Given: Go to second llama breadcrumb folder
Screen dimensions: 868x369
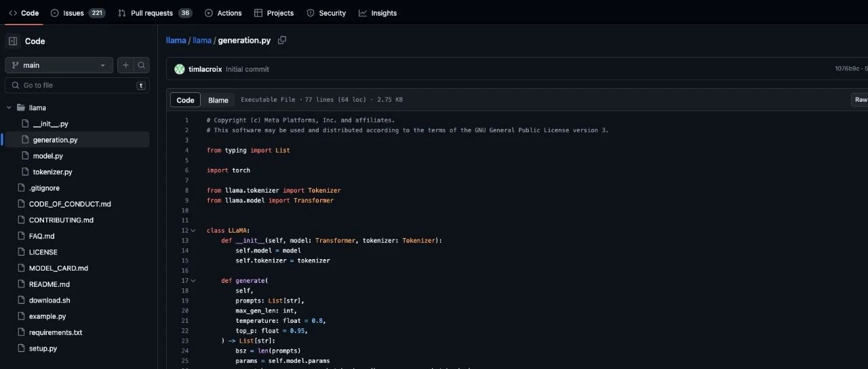Looking at the screenshot, I should [202, 41].
